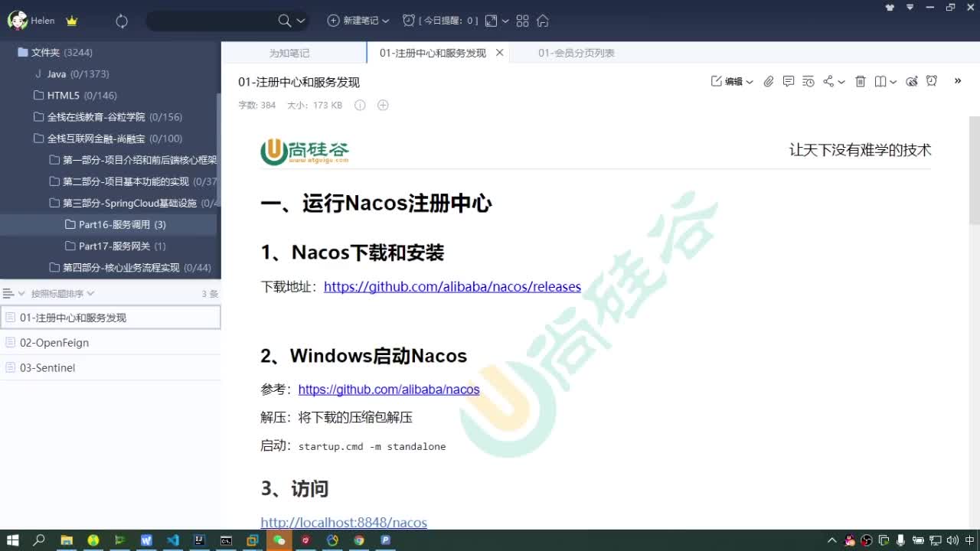The height and width of the screenshot is (551, 980).
Task: Expand the share dropdown arrow
Action: point(841,82)
